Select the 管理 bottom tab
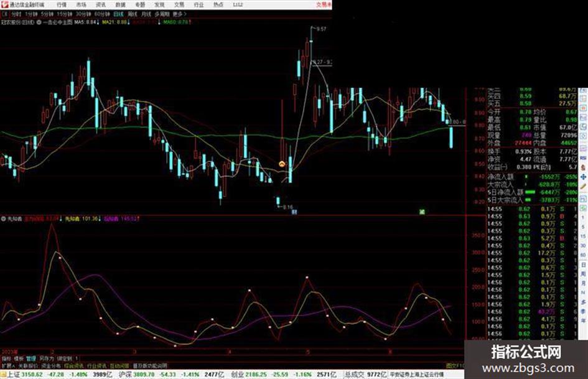588x379 pixels. coord(31,358)
